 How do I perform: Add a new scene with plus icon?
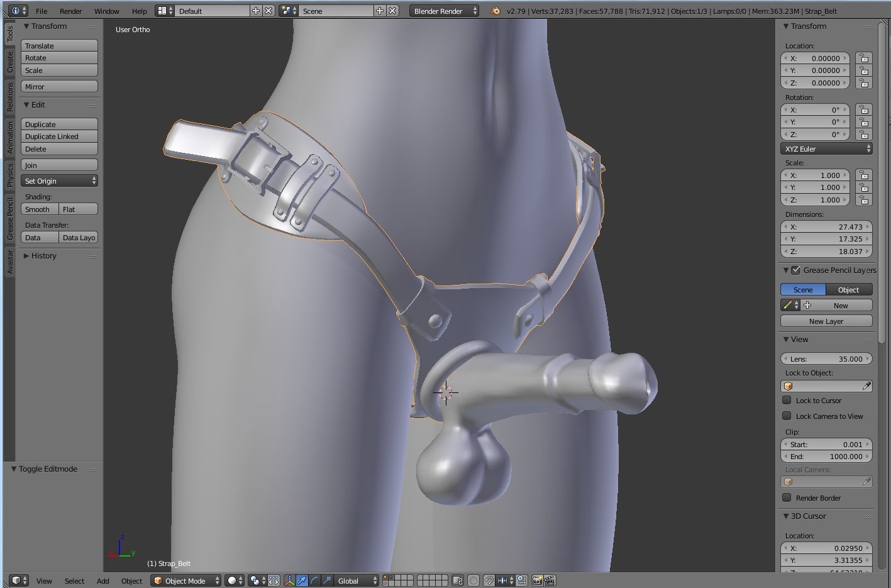tap(380, 11)
